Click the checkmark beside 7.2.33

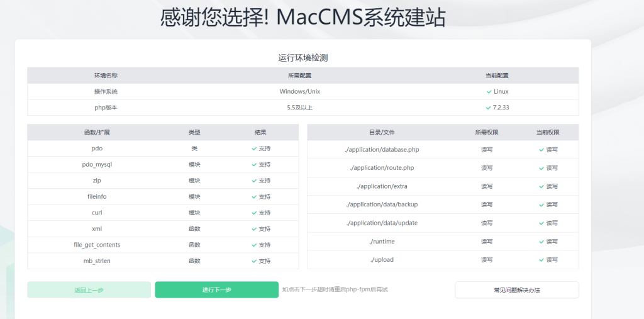tap(488, 108)
